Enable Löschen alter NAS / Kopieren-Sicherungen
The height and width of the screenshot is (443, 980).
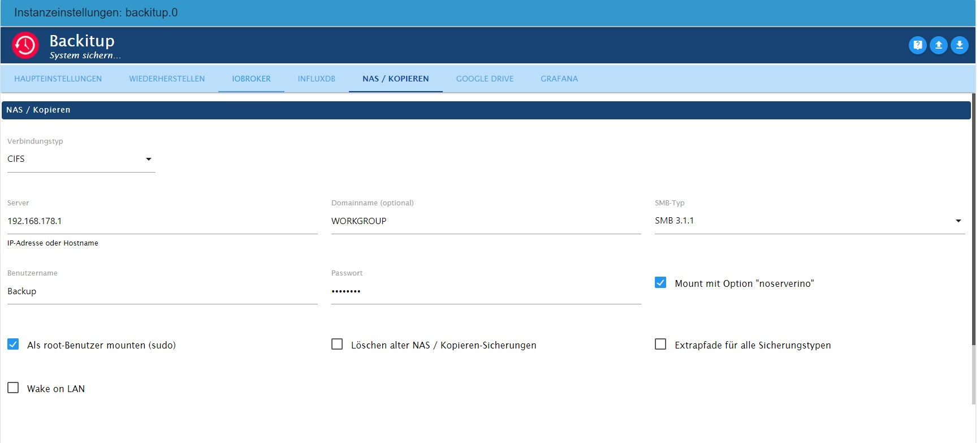337,344
